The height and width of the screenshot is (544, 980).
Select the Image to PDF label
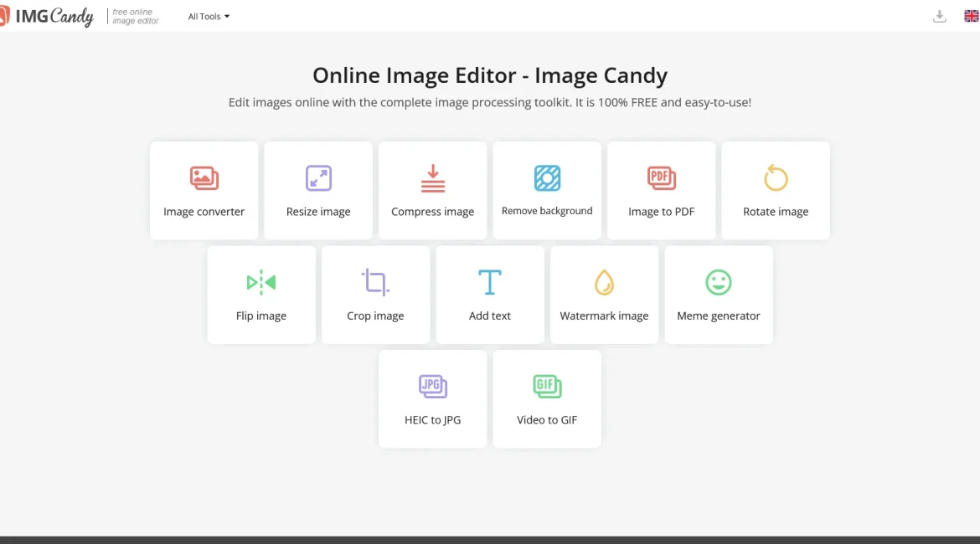click(x=661, y=212)
